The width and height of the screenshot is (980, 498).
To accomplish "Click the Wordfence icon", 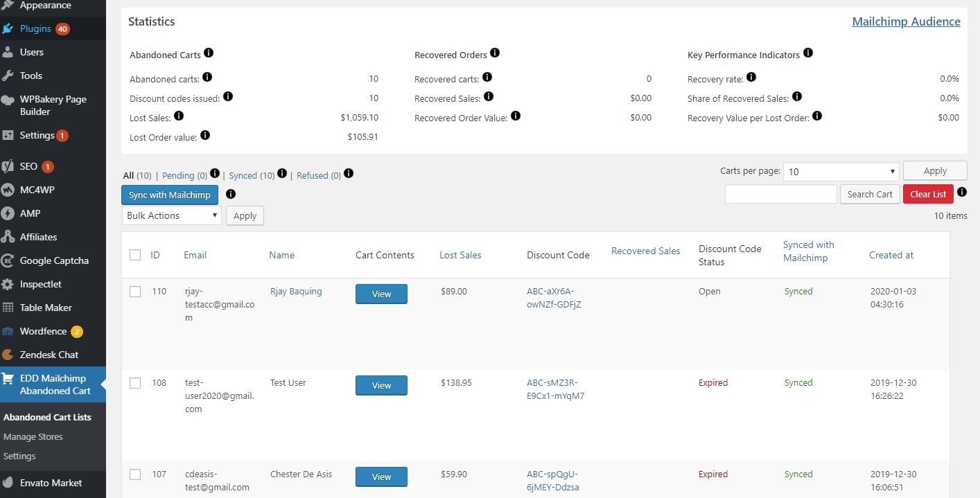I will coord(8,332).
